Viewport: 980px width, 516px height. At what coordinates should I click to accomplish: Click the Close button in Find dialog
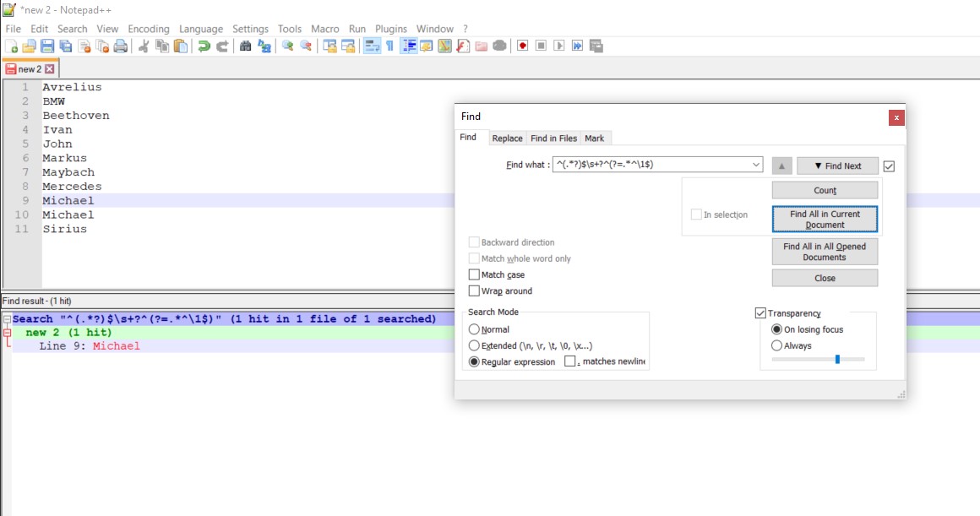pyautogui.click(x=825, y=278)
